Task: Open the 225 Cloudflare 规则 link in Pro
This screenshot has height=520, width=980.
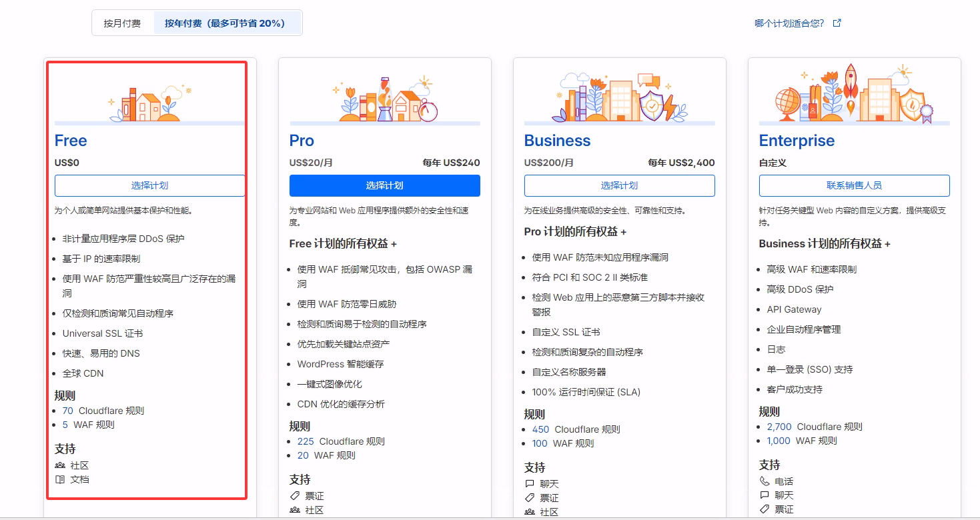Action: coord(305,441)
